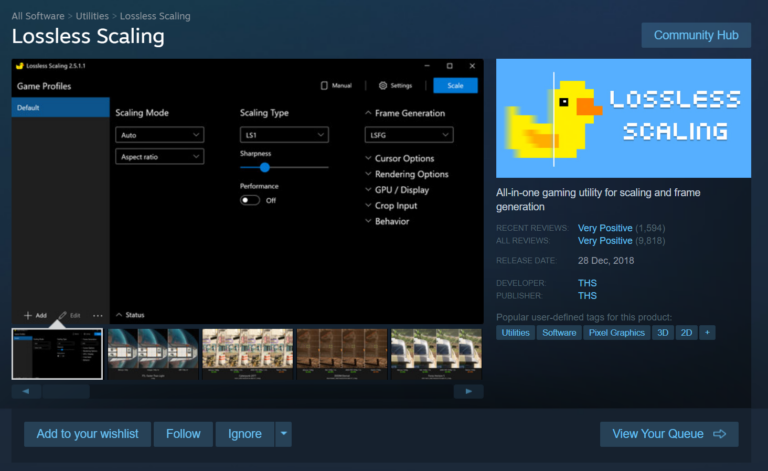The height and width of the screenshot is (471, 768).
Task: Click the Add profile plus icon
Action: pos(28,315)
